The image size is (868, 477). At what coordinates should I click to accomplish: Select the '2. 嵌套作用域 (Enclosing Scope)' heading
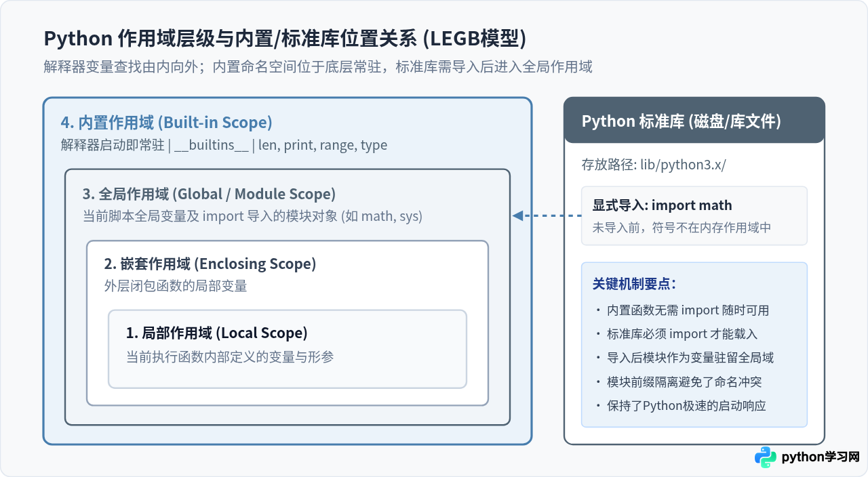(210, 264)
